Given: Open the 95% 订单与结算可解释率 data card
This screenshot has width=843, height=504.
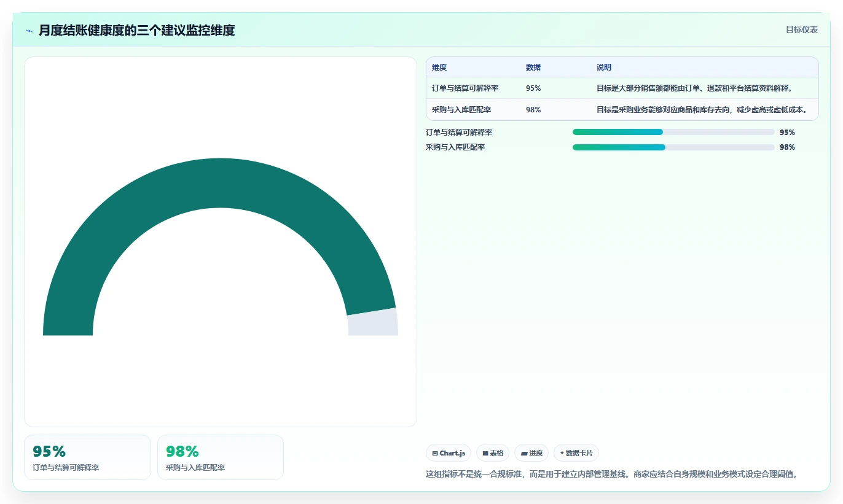Looking at the screenshot, I should 87,457.
